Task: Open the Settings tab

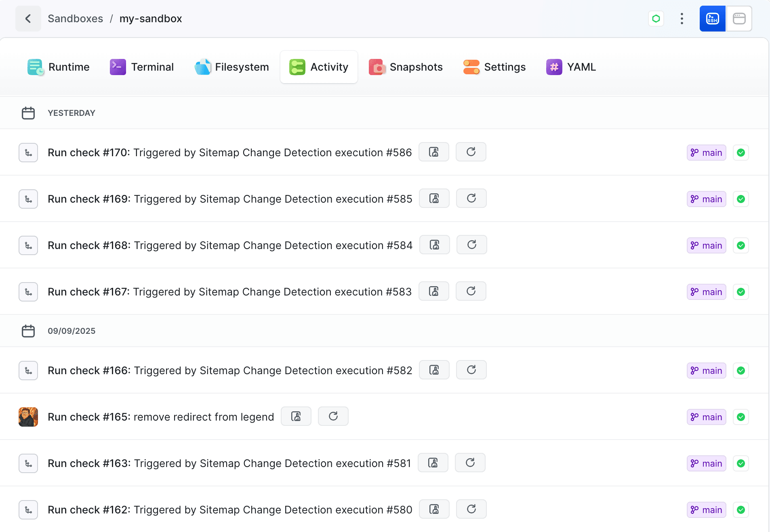Action: pyautogui.click(x=494, y=67)
